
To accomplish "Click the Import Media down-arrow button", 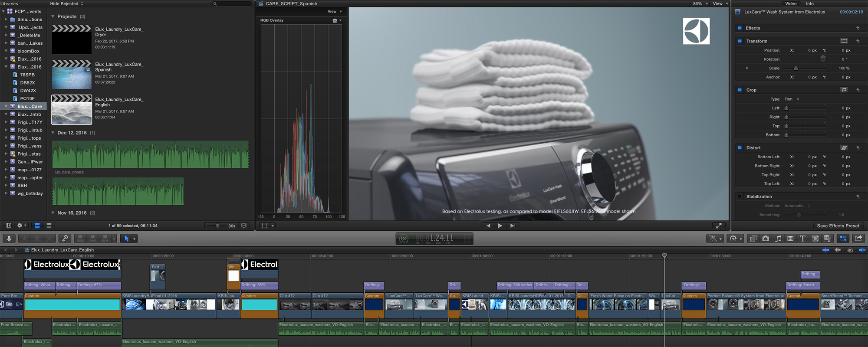I will (x=9, y=239).
